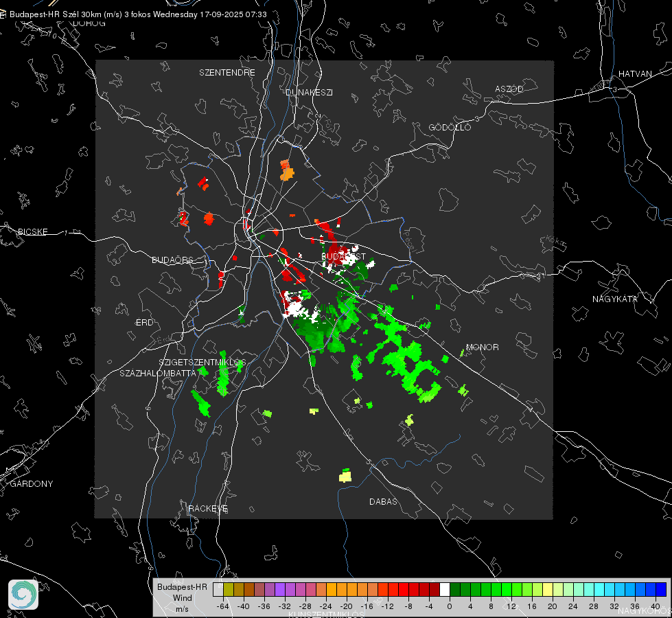Screen dimensions: 672x618
Task: Click the GÁRDONY label
Action: (32, 484)
